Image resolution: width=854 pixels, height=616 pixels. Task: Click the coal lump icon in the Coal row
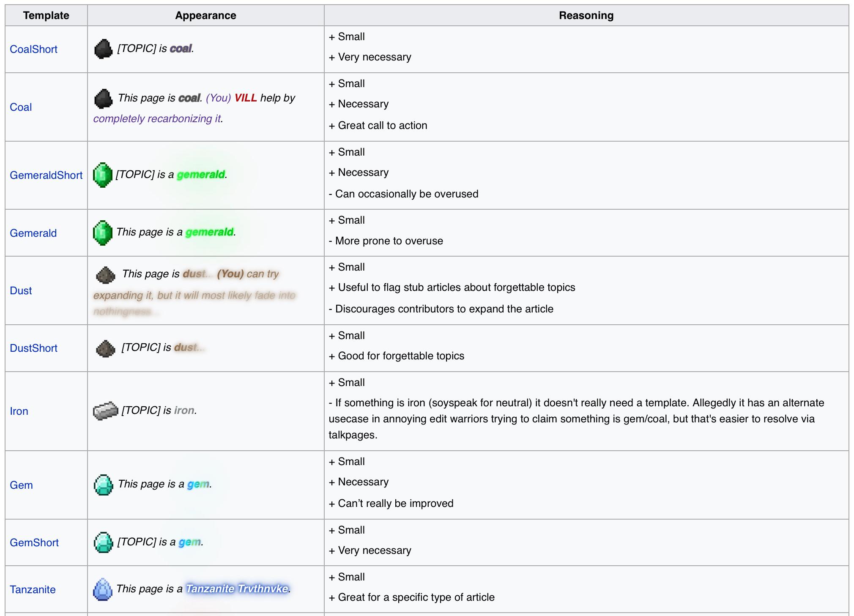(103, 99)
